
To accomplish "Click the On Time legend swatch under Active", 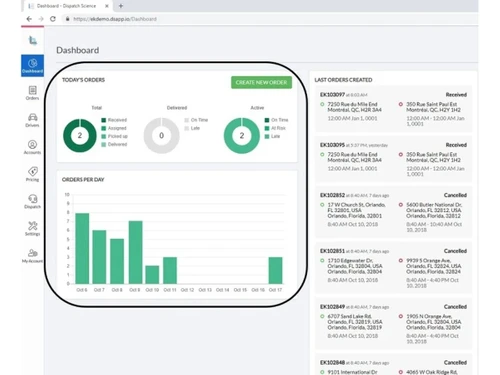I will [x=267, y=120].
